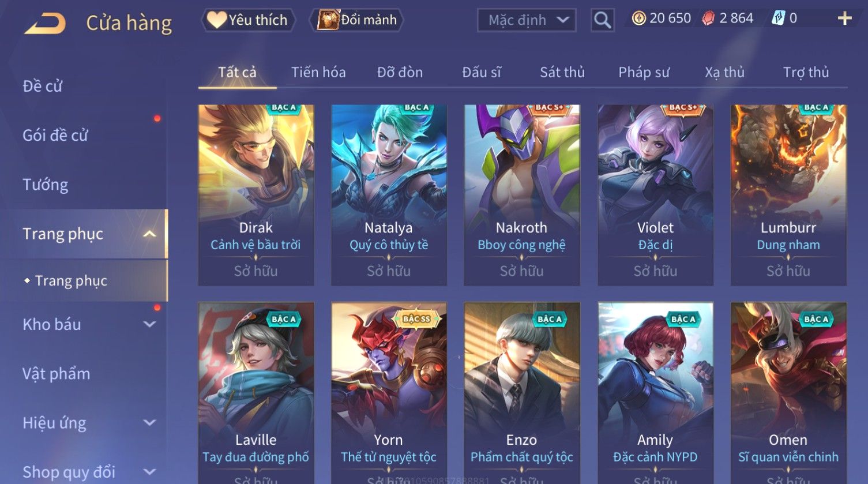Switch to the Sát thủ tab
The width and height of the screenshot is (868, 484).
tap(562, 72)
